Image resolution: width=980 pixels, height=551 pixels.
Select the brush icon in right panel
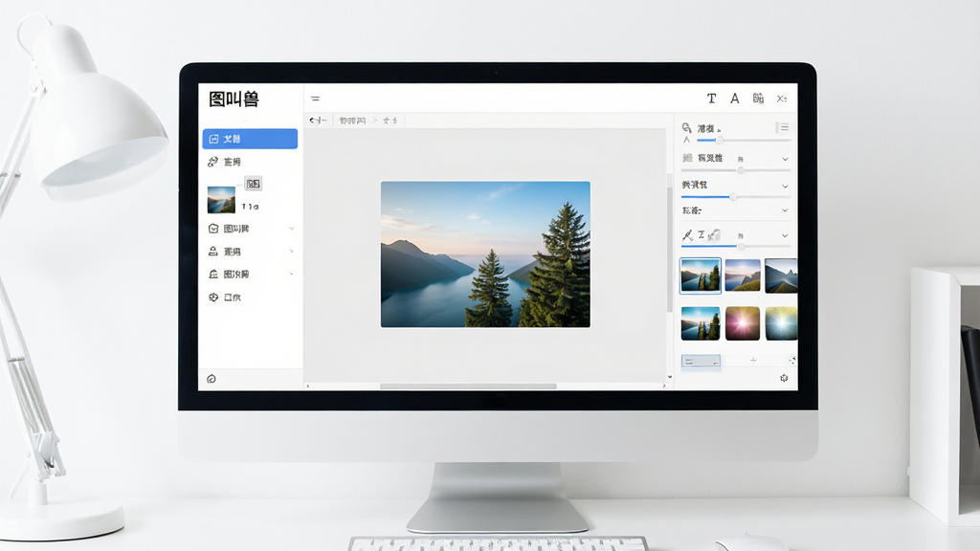click(687, 235)
